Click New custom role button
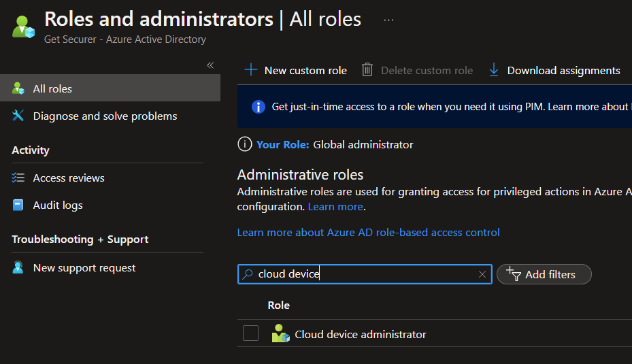 [295, 70]
